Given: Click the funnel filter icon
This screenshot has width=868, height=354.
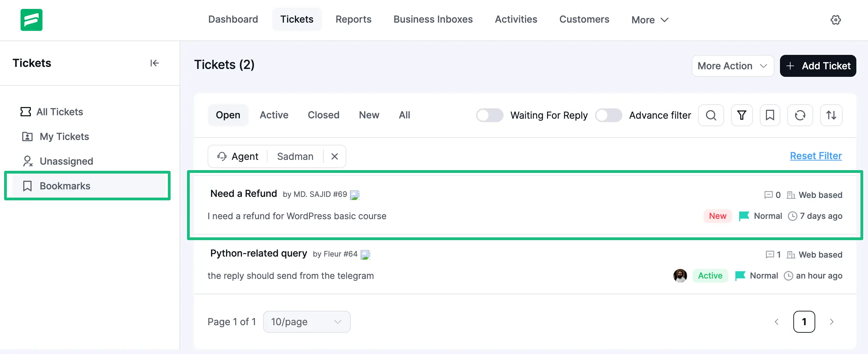Looking at the screenshot, I should coord(742,115).
